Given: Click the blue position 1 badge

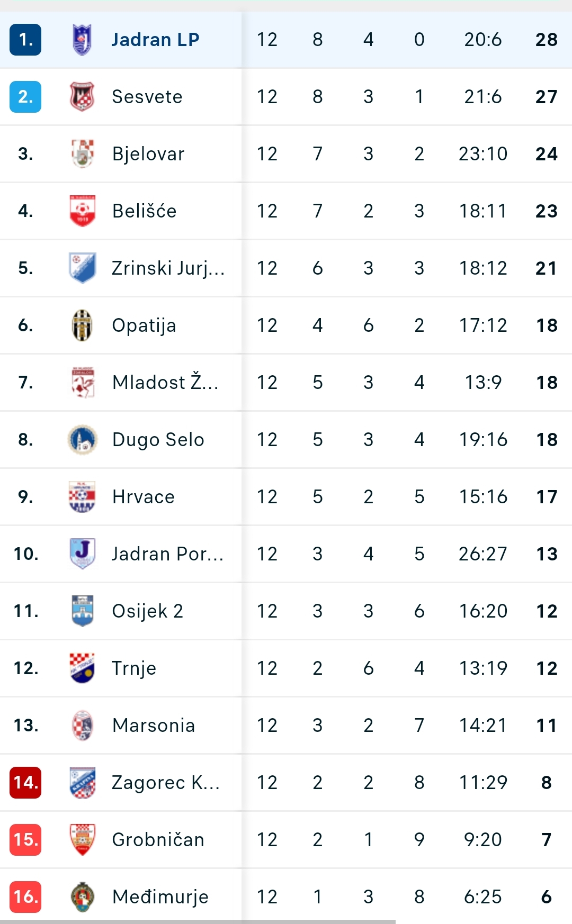Looking at the screenshot, I should 25,40.
